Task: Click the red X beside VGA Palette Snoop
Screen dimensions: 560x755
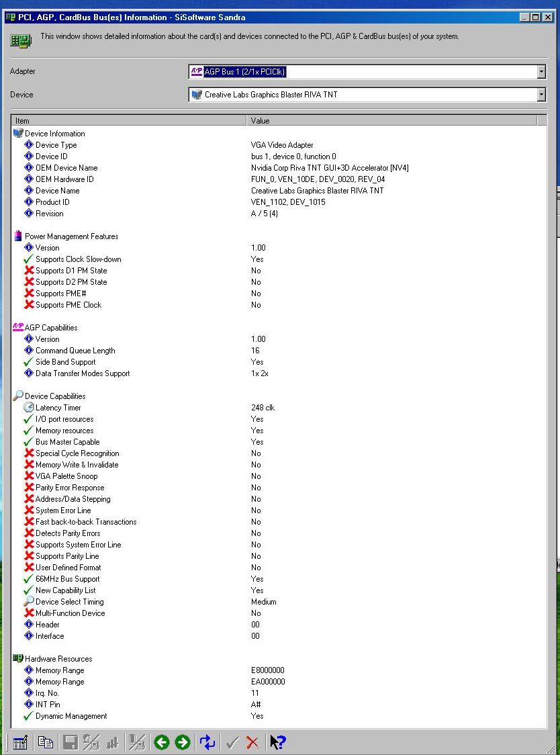Action: (x=29, y=476)
